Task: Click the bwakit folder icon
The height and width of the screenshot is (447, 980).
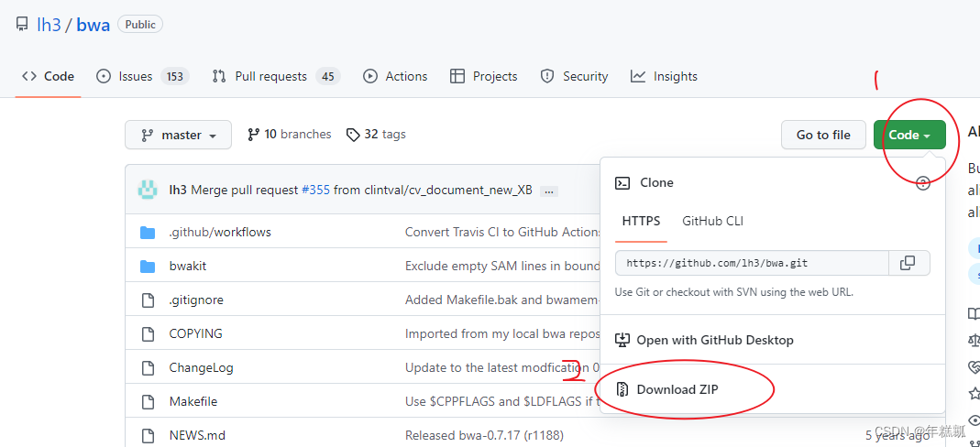Action: tap(148, 267)
